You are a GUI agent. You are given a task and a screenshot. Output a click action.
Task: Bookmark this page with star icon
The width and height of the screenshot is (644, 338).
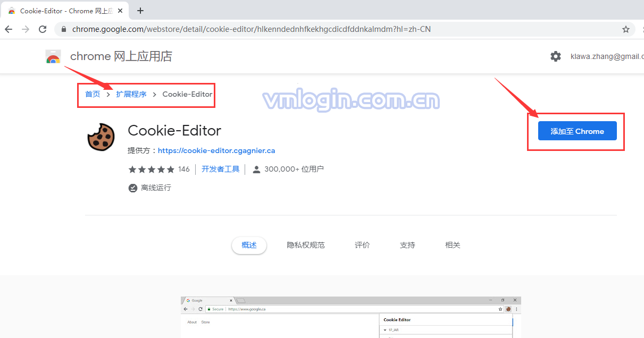626,29
